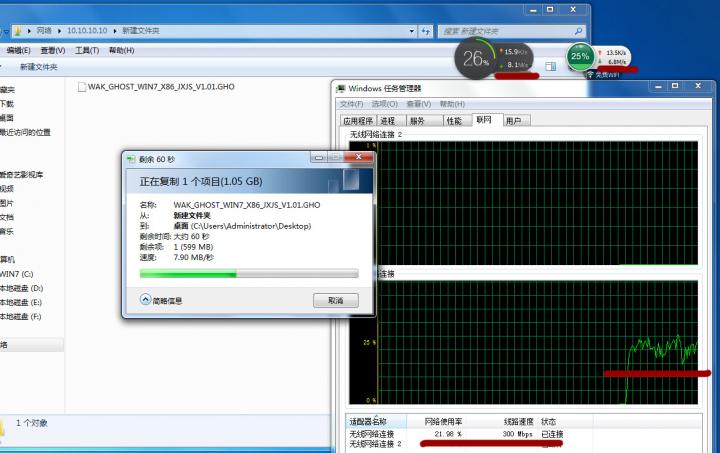720x453 pixels.
Task: Click the copy progress bar
Action: pyautogui.click(x=249, y=274)
